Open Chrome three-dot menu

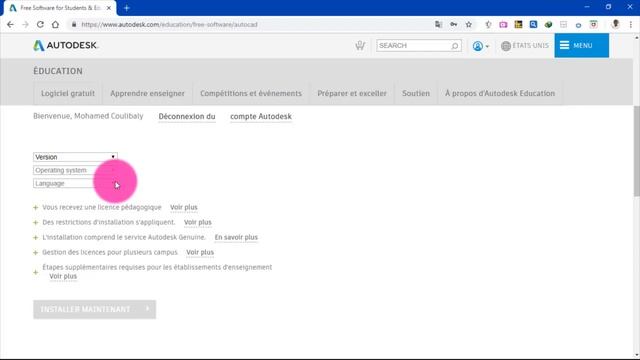coord(631,24)
